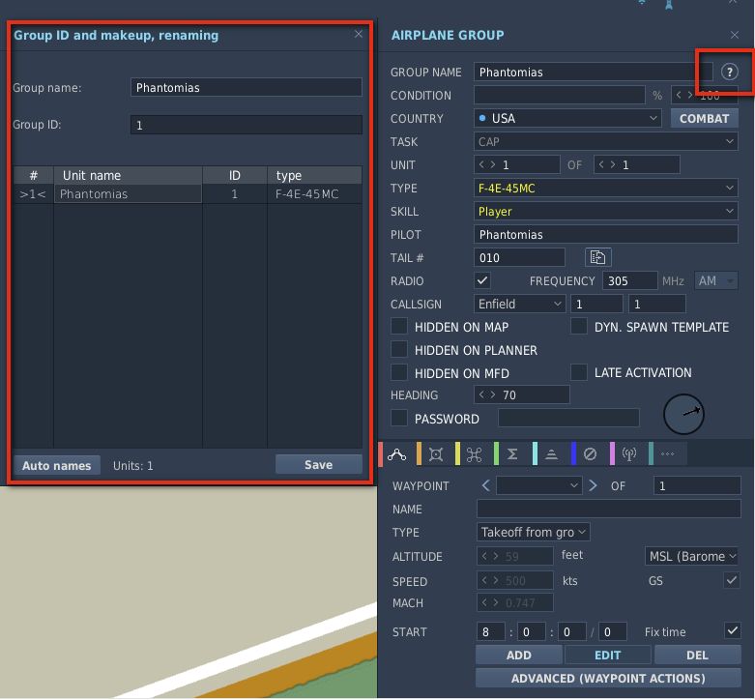Open the CALLSIGN dropdown showing Enfield
755x700 pixels.
[x=519, y=304]
